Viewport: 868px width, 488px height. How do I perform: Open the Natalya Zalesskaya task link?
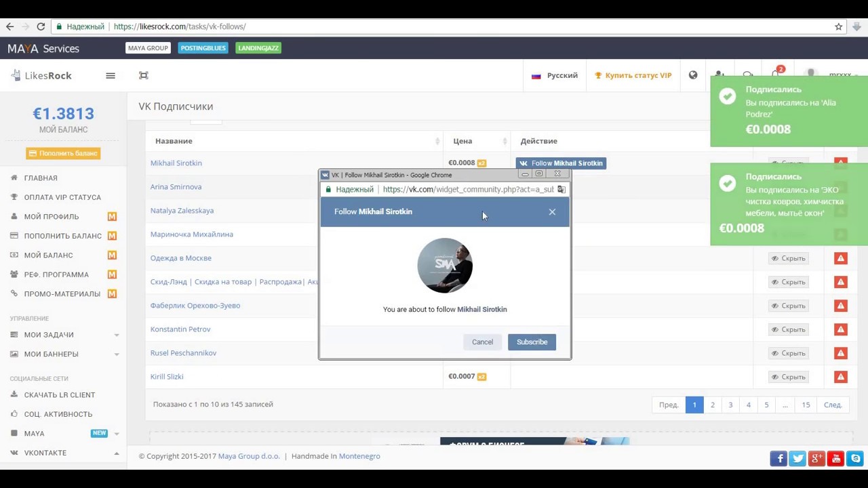click(182, 211)
